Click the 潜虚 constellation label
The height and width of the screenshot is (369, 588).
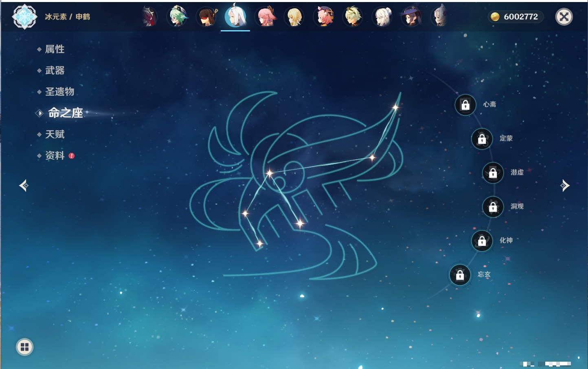[517, 172]
